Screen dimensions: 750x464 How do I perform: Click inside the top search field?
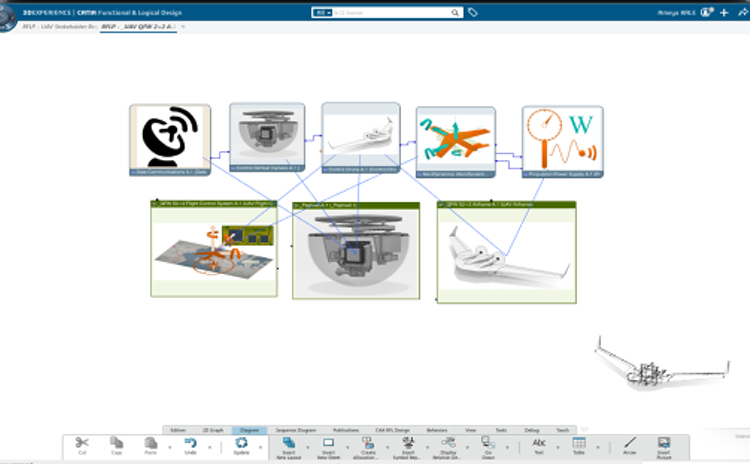click(390, 12)
